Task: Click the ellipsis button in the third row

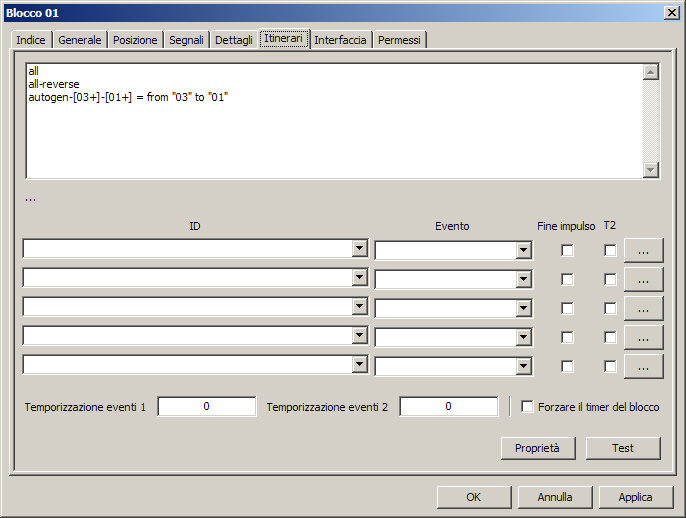Action: 643,308
